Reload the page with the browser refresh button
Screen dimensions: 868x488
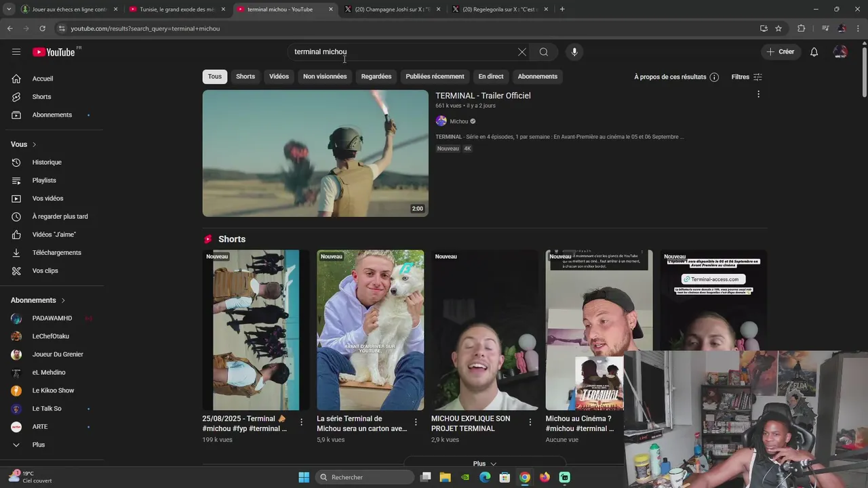42,28
